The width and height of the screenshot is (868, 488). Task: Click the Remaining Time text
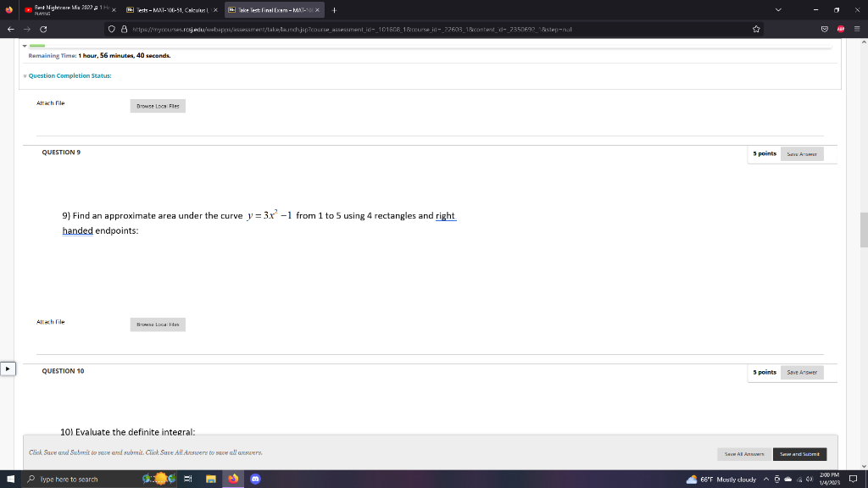click(99, 55)
